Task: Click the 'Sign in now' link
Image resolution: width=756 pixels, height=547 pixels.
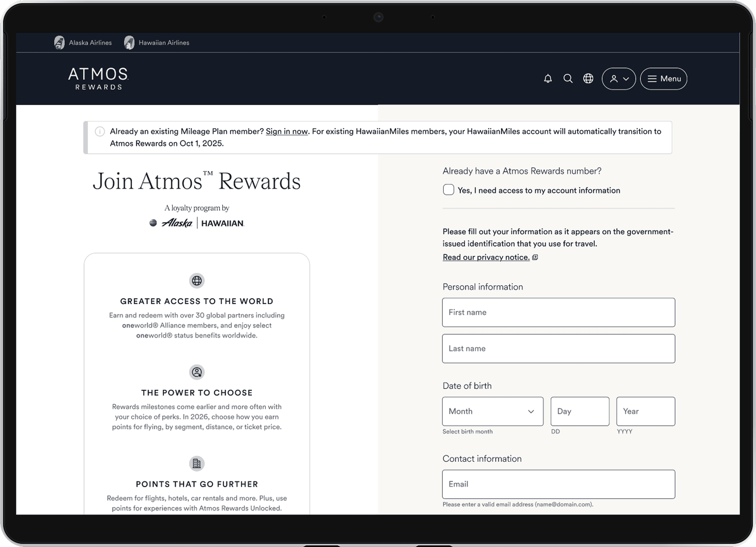Action: pos(287,131)
